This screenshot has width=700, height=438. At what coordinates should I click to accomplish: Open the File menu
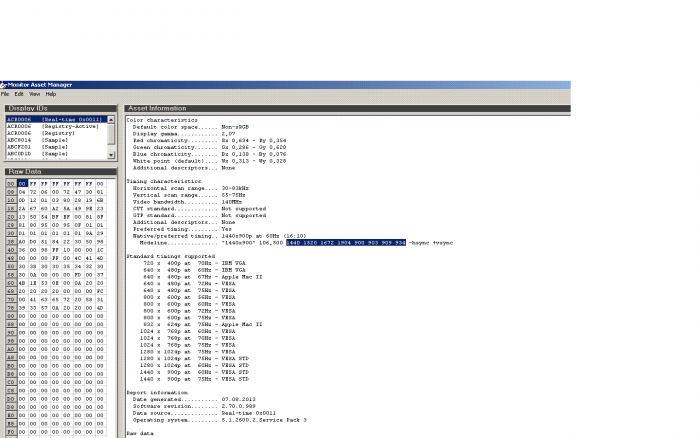pyautogui.click(x=5, y=94)
